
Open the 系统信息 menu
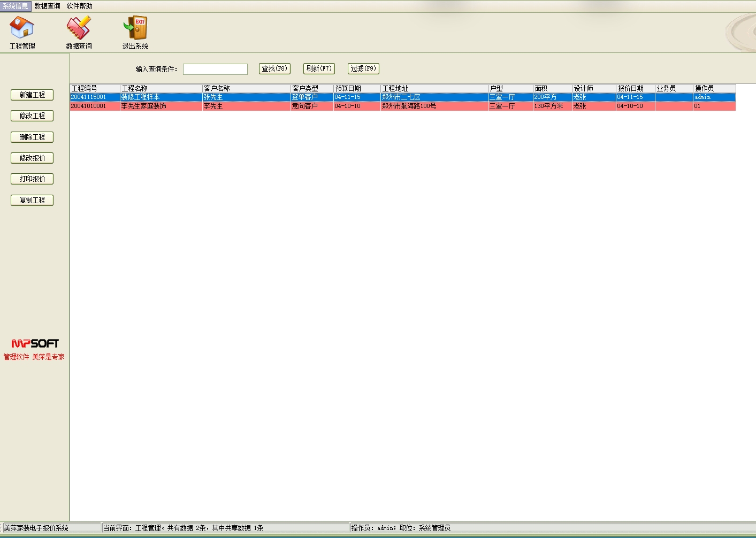tap(16, 6)
